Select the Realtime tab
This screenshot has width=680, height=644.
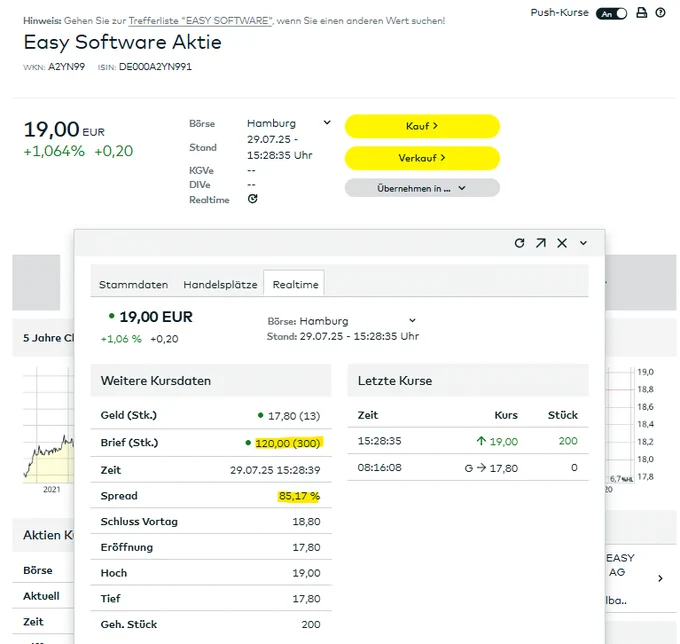coord(295,284)
